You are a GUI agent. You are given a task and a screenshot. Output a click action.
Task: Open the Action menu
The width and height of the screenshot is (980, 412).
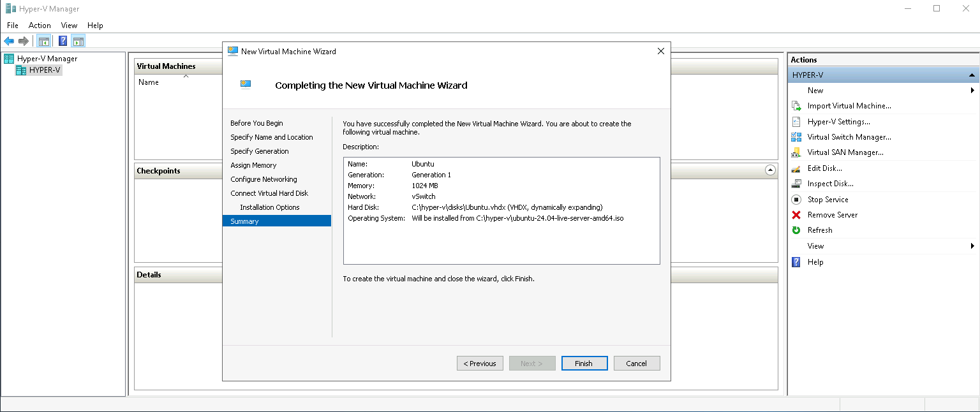point(40,26)
